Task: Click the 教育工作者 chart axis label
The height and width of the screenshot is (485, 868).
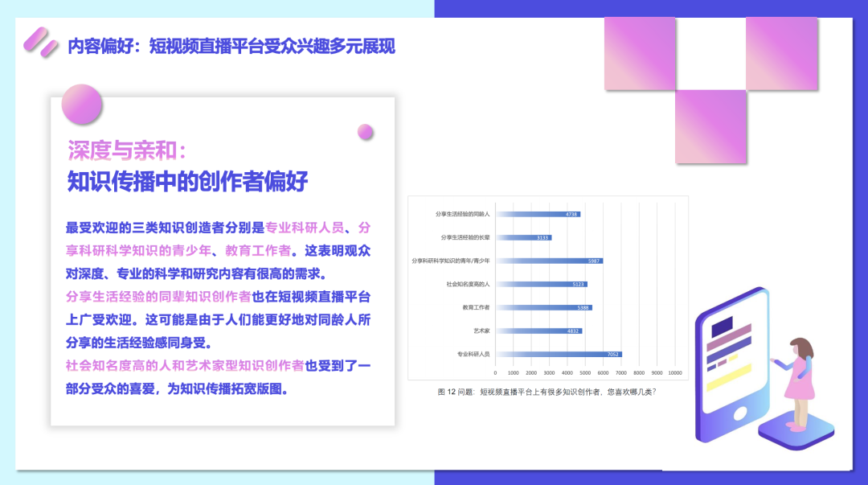Action: click(x=476, y=307)
